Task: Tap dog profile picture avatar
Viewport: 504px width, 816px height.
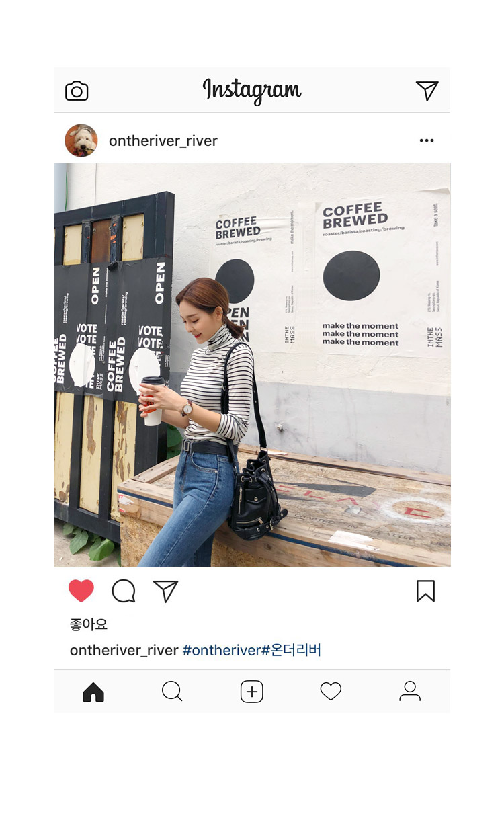Action: pos(81,140)
